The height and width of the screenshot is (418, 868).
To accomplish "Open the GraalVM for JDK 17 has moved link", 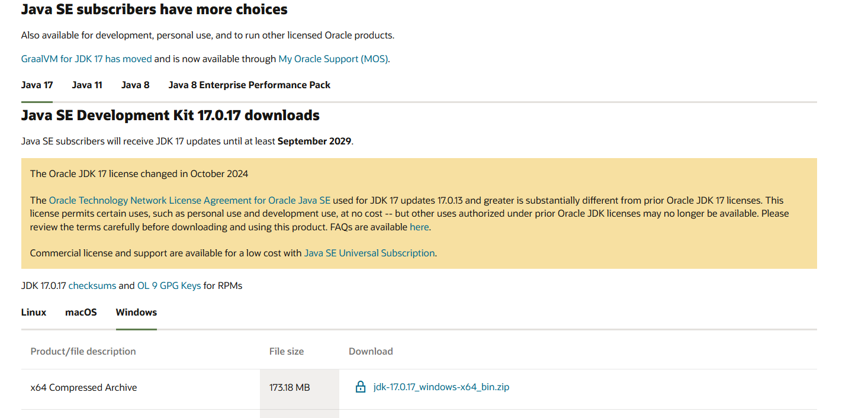I will [86, 59].
